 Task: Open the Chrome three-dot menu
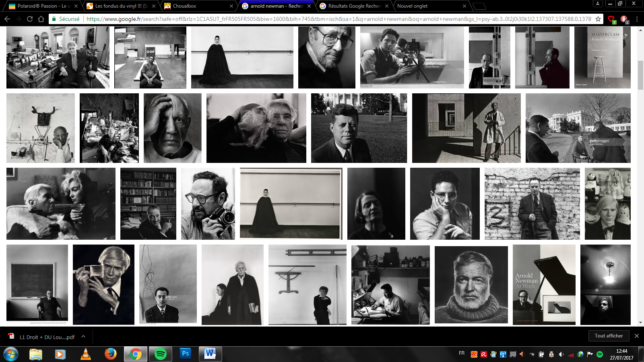click(637, 19)
